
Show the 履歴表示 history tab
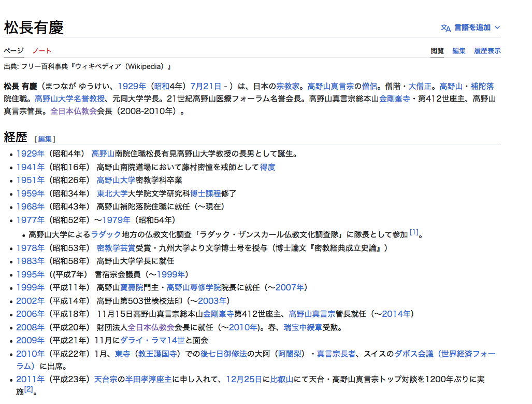487,51
